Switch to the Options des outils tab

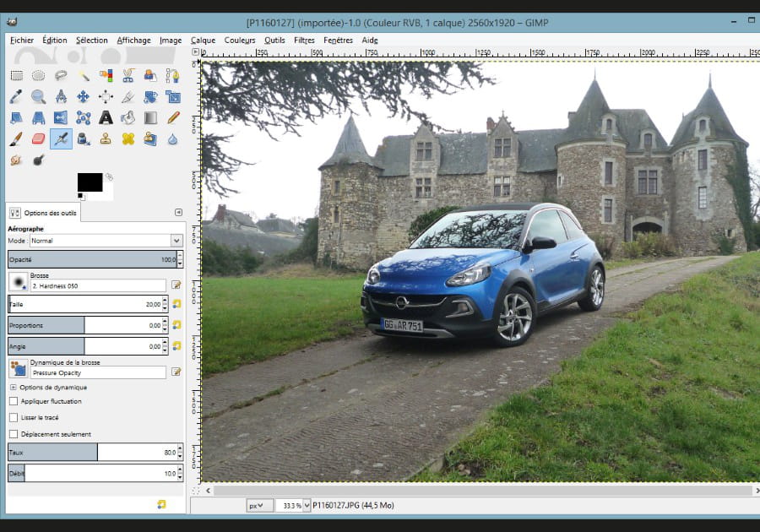pyautogui.click(x=44, y=213)
